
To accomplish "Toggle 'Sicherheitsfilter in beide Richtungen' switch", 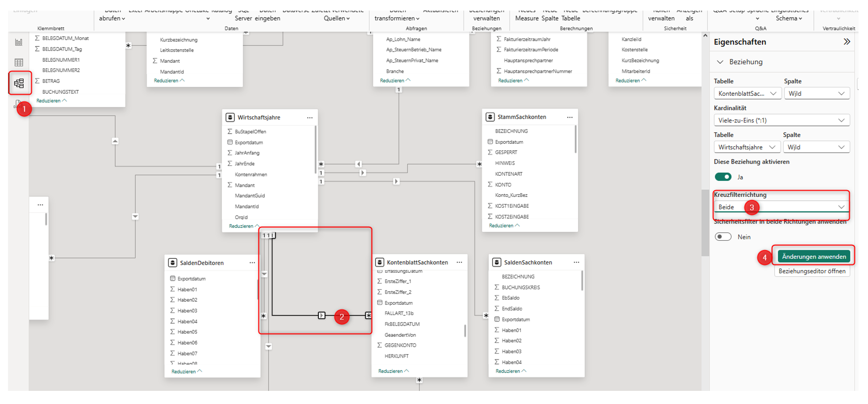I will click(723, 237).
